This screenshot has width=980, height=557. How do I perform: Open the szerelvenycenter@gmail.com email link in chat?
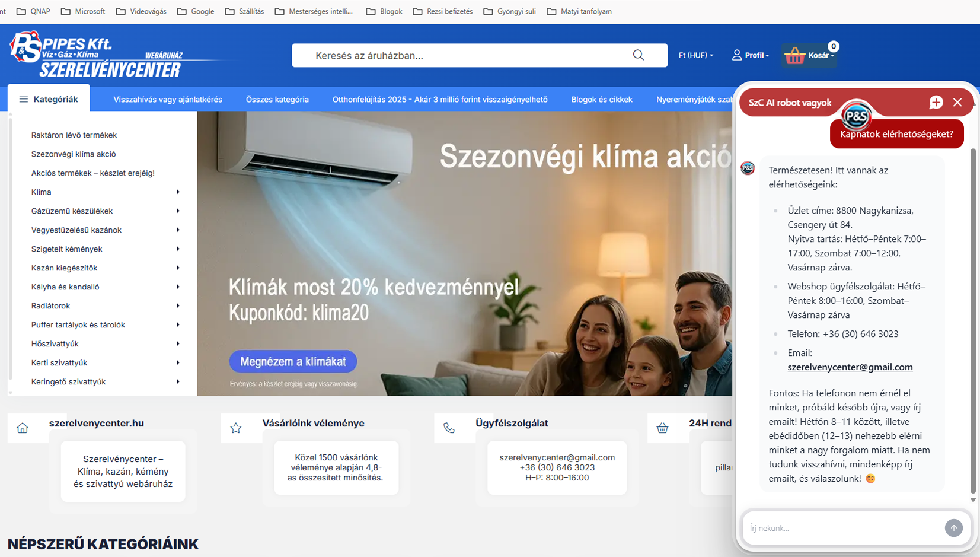pos(850,367)
